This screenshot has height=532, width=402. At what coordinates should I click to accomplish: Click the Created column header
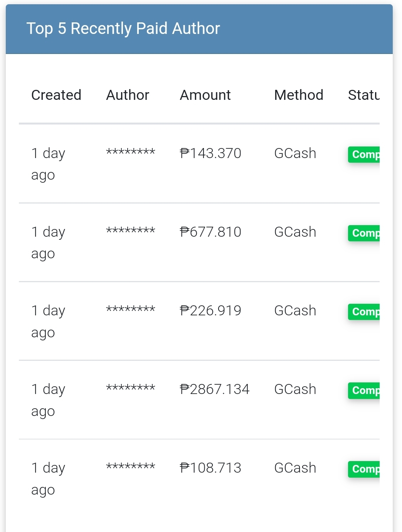pyautogui.click(x=56, y=95)
